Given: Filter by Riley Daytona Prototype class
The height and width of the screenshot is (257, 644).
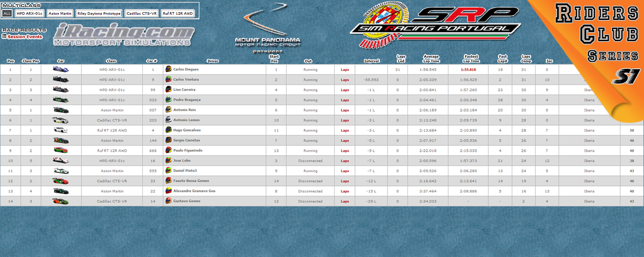Looking at the screenshot, I should point(99,13).
